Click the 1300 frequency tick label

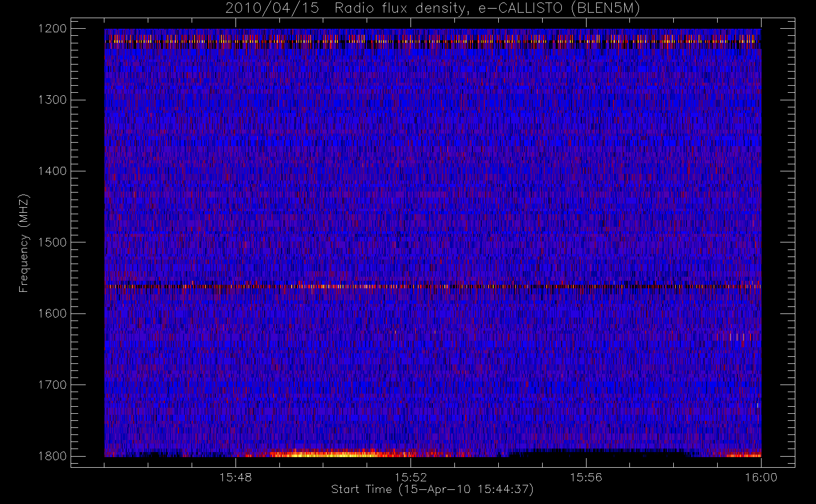[x=52, y=100]
